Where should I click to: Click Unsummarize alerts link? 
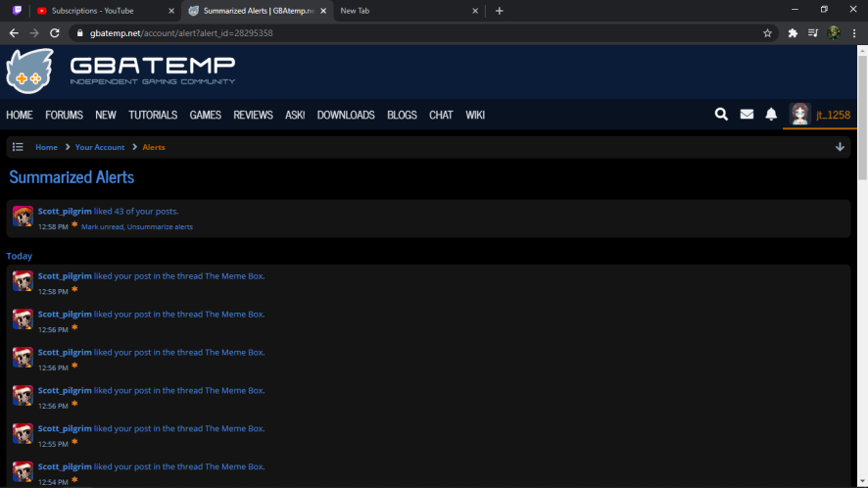[160, 226]
